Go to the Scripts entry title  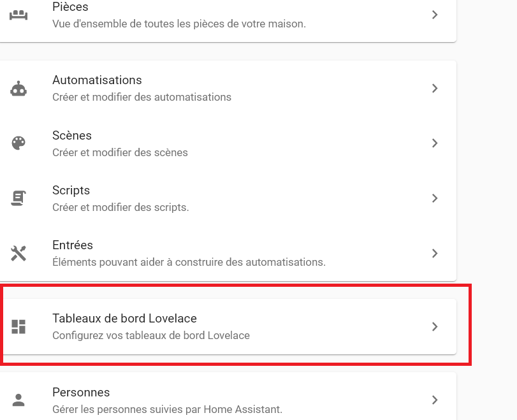(x=71, y=191)
